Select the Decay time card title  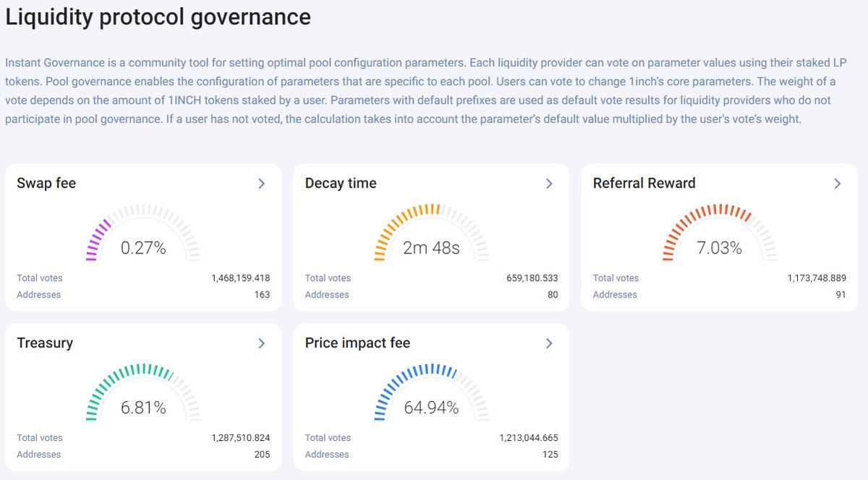pos(341,183)
